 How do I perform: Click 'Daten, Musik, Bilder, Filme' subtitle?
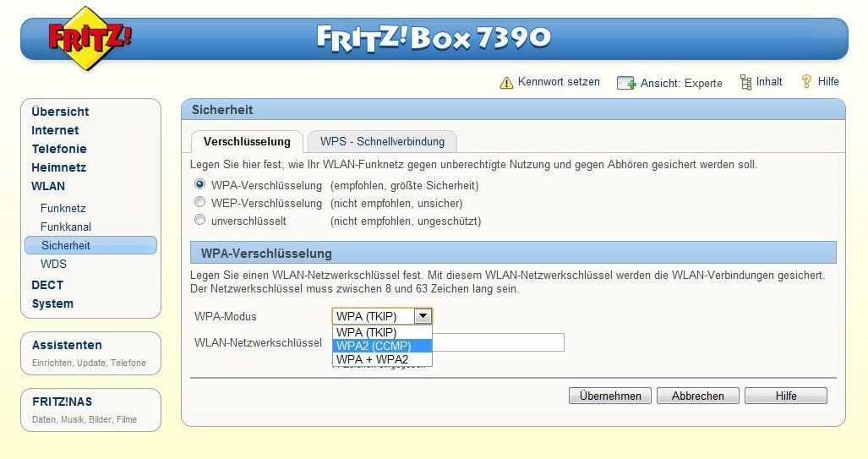point(85,419)
